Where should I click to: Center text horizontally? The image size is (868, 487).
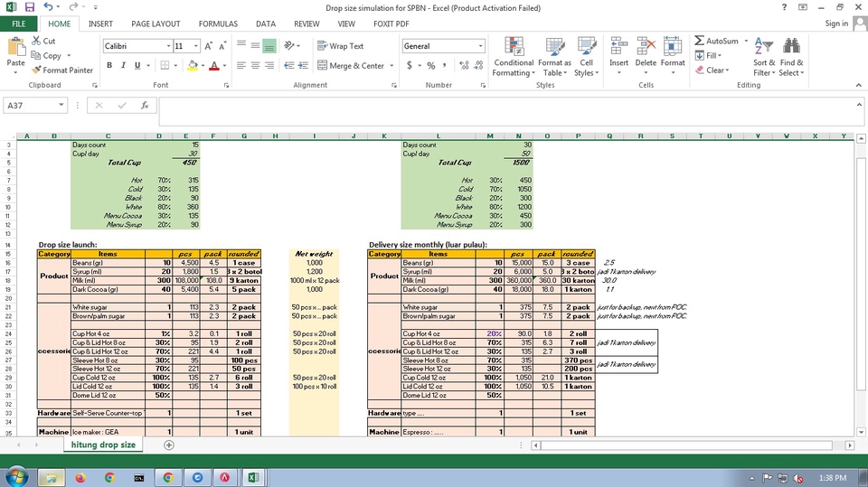coord(255,65)
